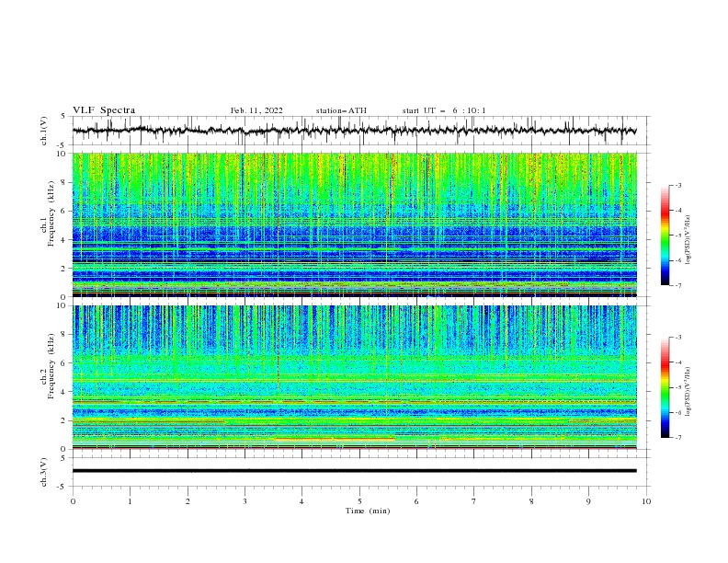Click the time axis tick label "4"
Image resolution: width=728 pixels, height=563 pixels.
(x=301, y=501)
